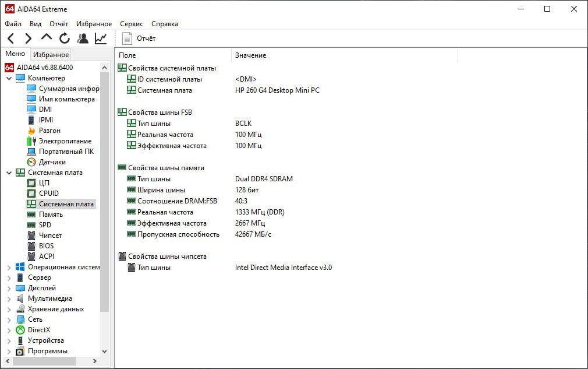Click the Windows logo icon for Операционная система
Image resolution: width=588 pixels, height=369 pixels.
[x=20, y=267]
